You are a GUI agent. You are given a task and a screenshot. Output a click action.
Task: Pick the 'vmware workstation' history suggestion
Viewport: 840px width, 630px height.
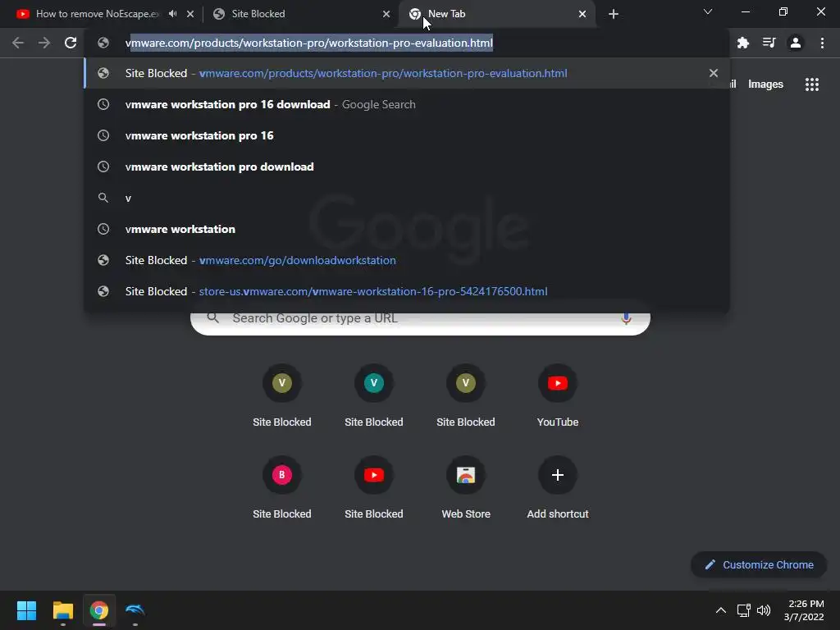[x=407, y=229]
